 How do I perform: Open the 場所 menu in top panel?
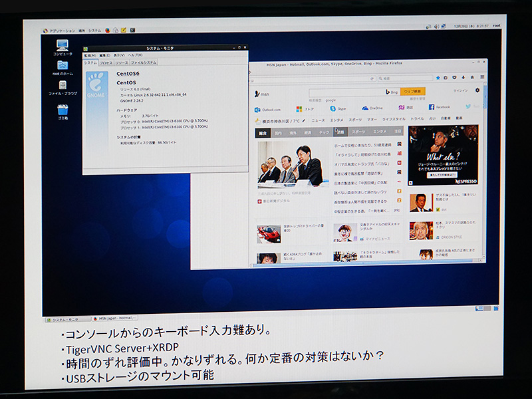click(x=82, y=31)
